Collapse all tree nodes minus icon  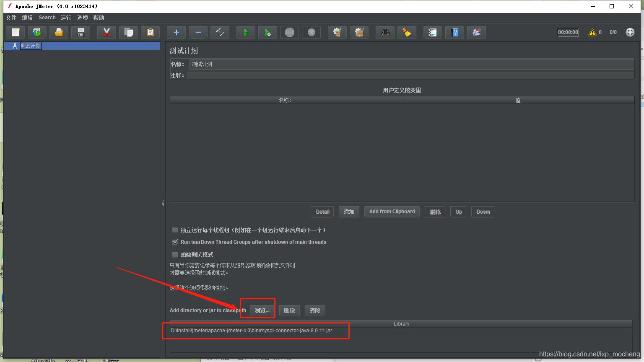coord(198,32)
